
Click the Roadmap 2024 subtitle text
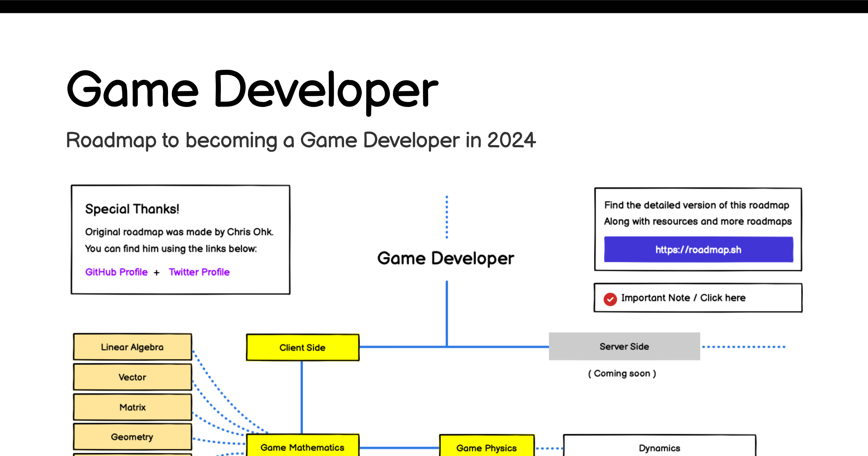(x=301, y=140)
